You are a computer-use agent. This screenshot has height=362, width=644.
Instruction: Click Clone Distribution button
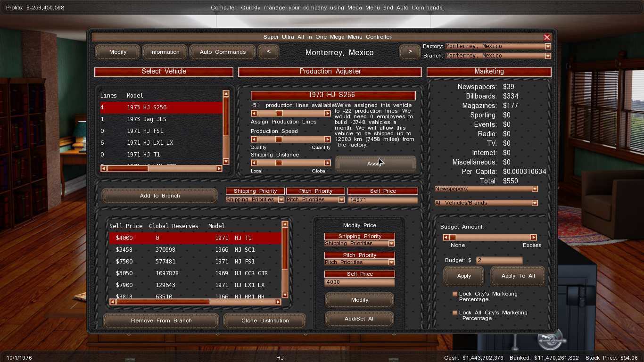tap(265, 321)
